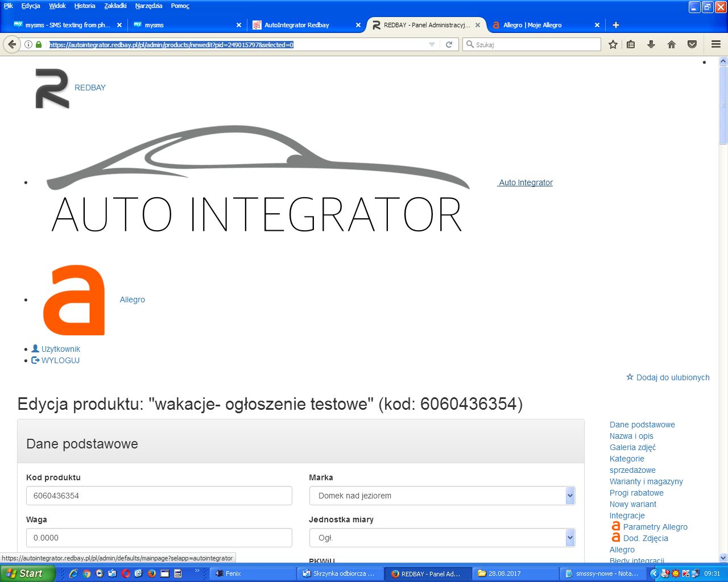
Task: Click the Windows Start button
Action: pyautogui.click(x=27, y=573)
